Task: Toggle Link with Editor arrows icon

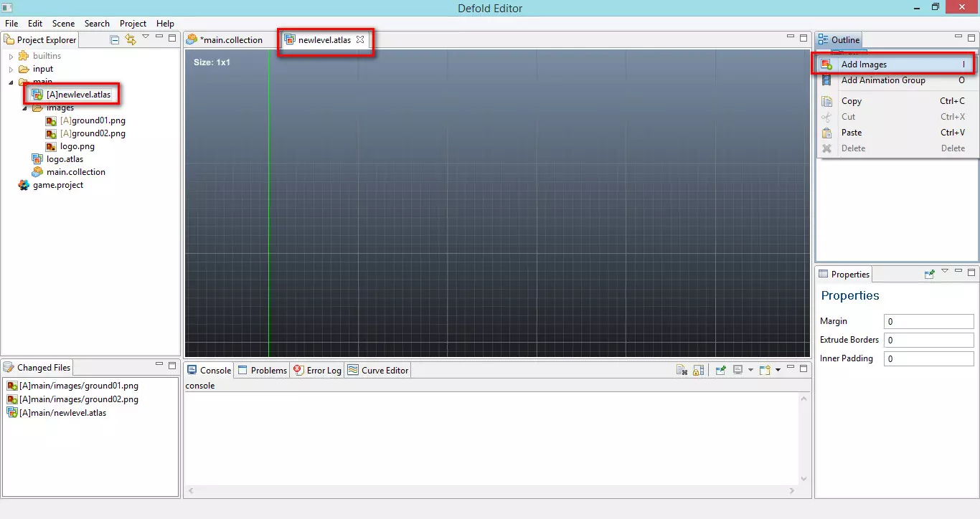Action: 131,40
